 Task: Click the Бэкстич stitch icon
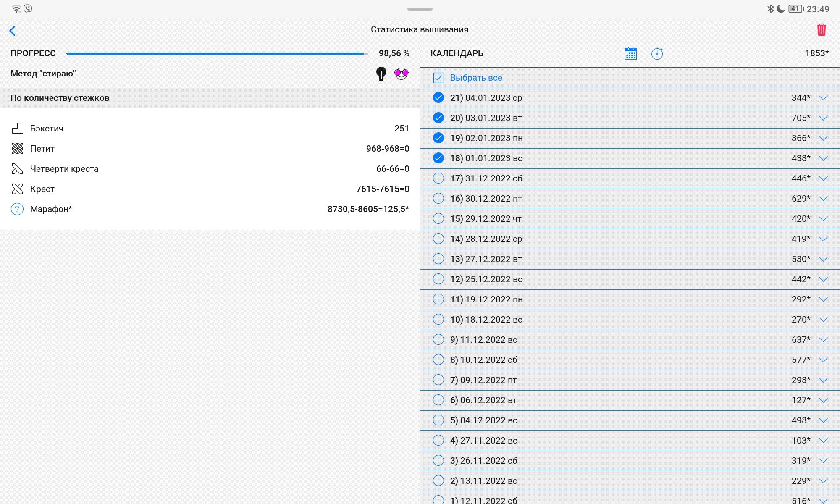(x=17, y=129)
